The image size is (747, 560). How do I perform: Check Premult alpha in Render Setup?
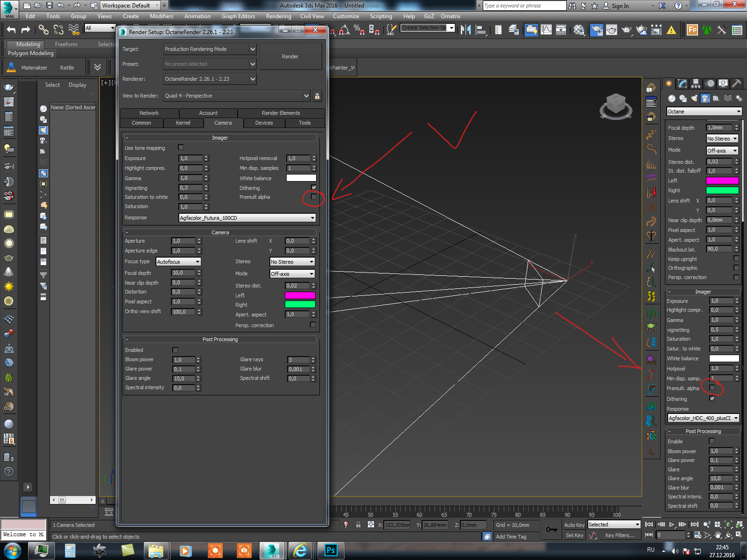[314, 197]
